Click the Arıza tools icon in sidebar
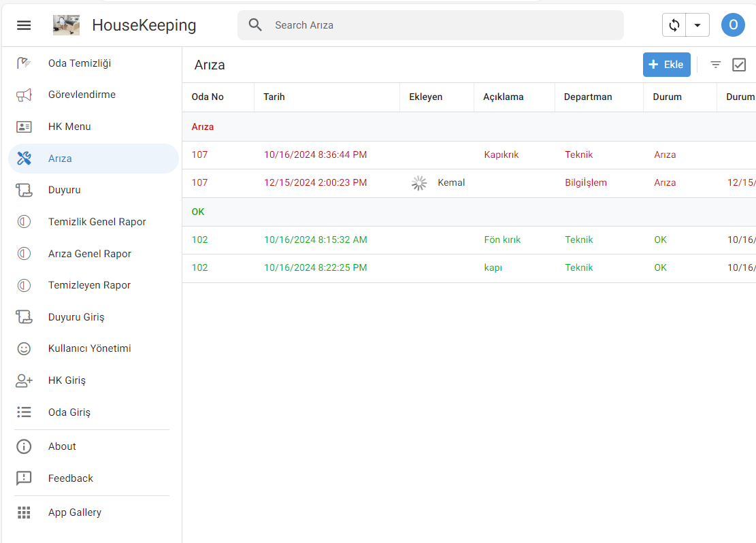 pos(24,158)
